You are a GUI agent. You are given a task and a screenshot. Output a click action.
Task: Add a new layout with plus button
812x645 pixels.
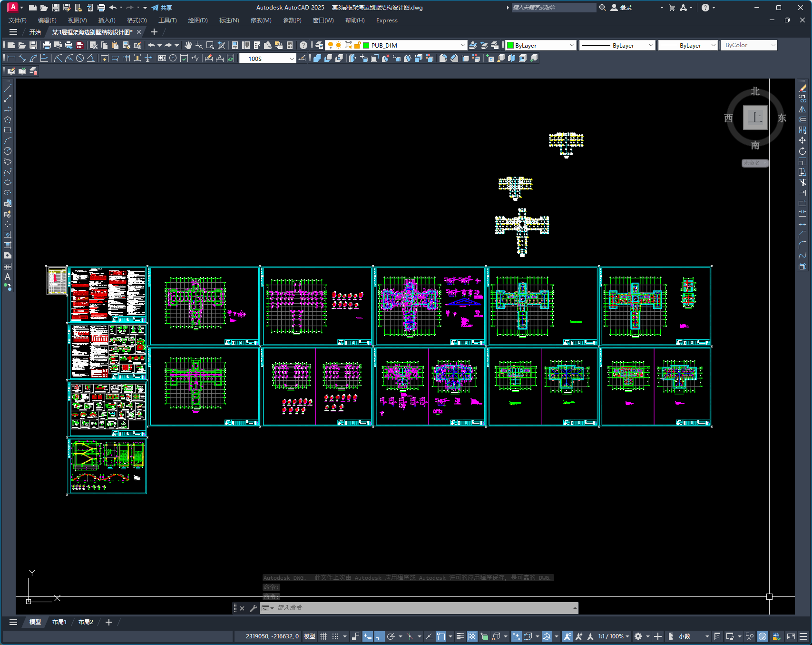point(109,622)
